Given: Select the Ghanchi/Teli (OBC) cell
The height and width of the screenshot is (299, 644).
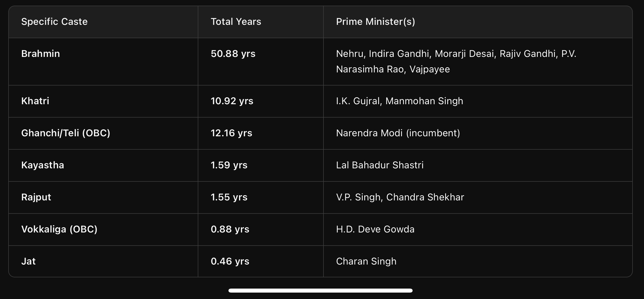Looking at the screenshot, I should [66, 133].
